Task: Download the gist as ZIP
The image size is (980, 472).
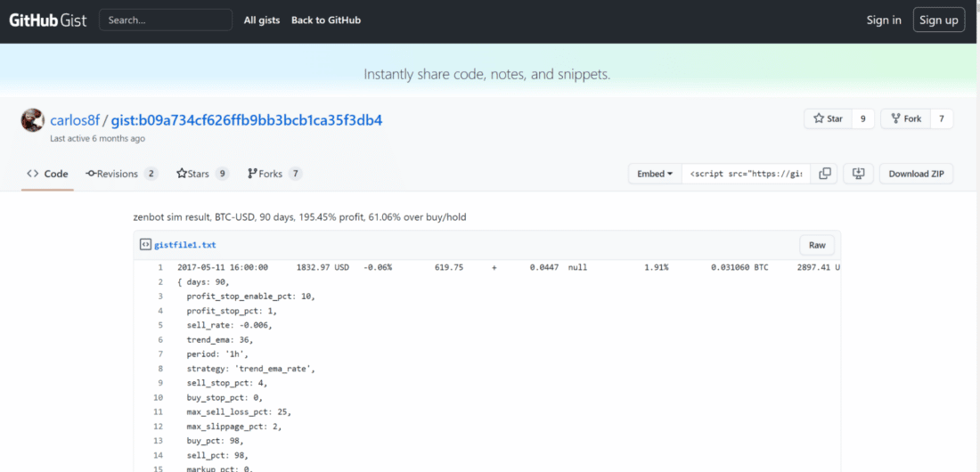Action: 916,174
